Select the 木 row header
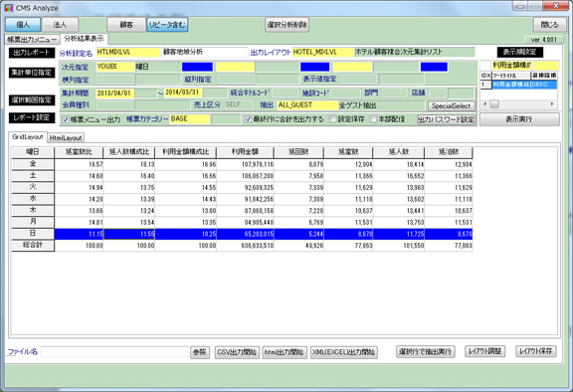The image size is (573, 392). 33,211
